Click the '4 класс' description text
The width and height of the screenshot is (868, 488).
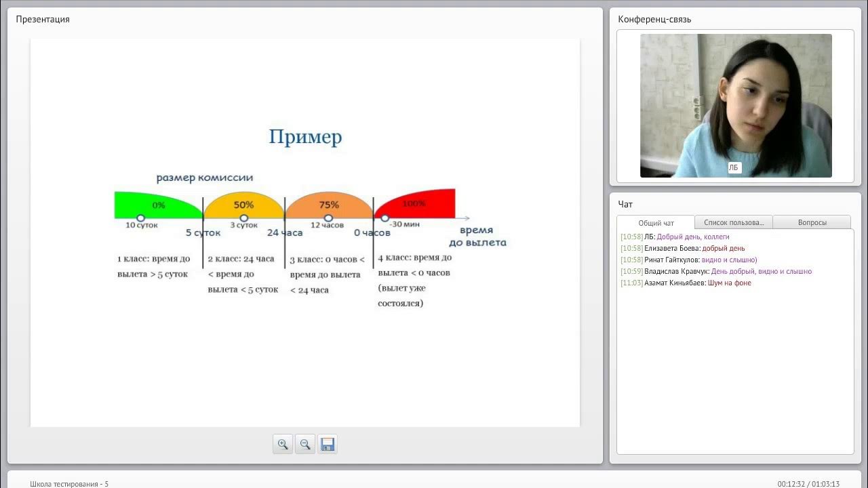pos(414,280)
